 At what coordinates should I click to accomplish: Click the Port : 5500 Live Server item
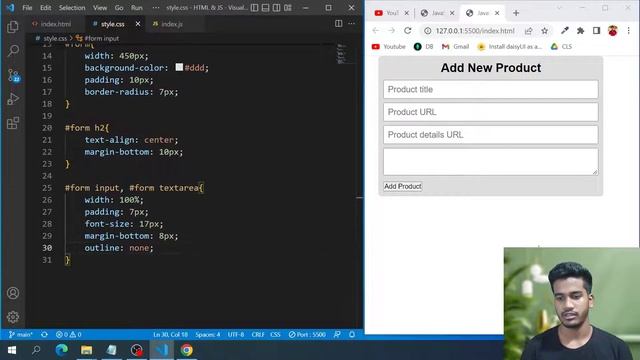(x=307, y=334)
